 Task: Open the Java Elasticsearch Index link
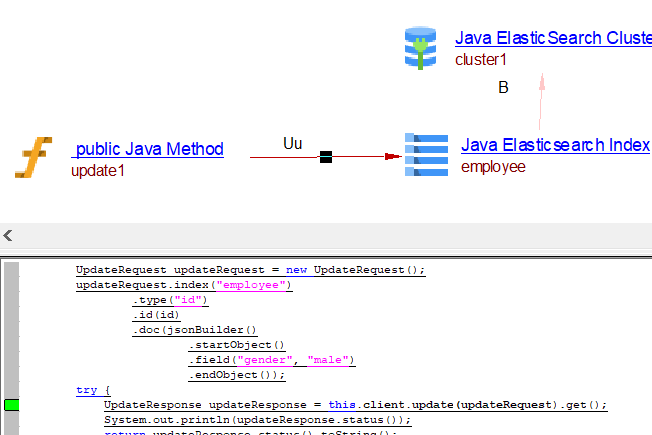tap(555, 145)
